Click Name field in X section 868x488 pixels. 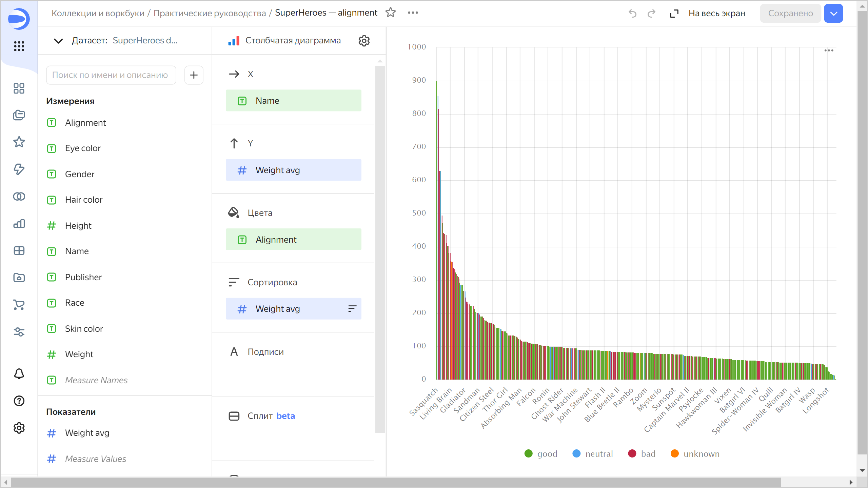(x=294, y=101)
